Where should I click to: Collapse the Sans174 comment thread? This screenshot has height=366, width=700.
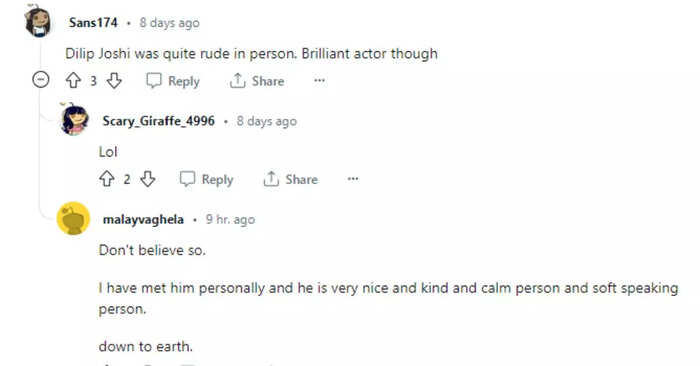pyautogui.click(x=41, y=80)
